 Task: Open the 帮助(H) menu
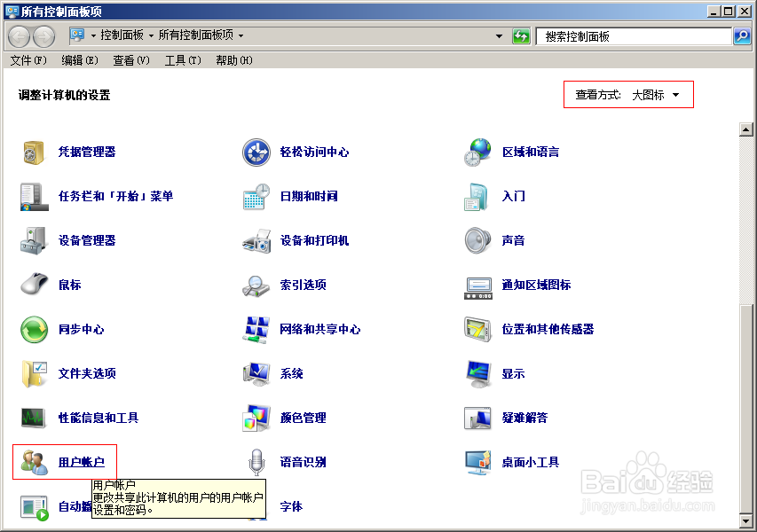[x=234, y=60]
